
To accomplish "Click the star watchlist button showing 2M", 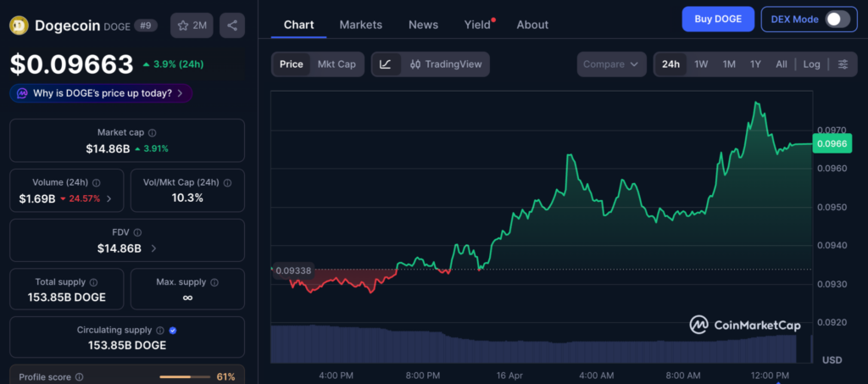I will click(x=192, y=25).
